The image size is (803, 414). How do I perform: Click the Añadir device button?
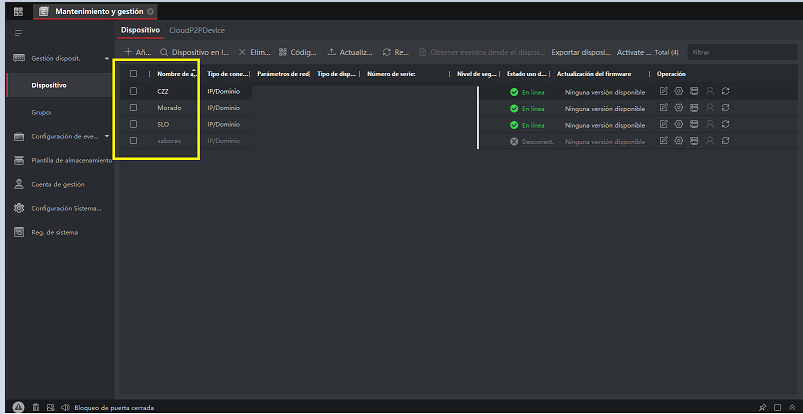[137, 51]
